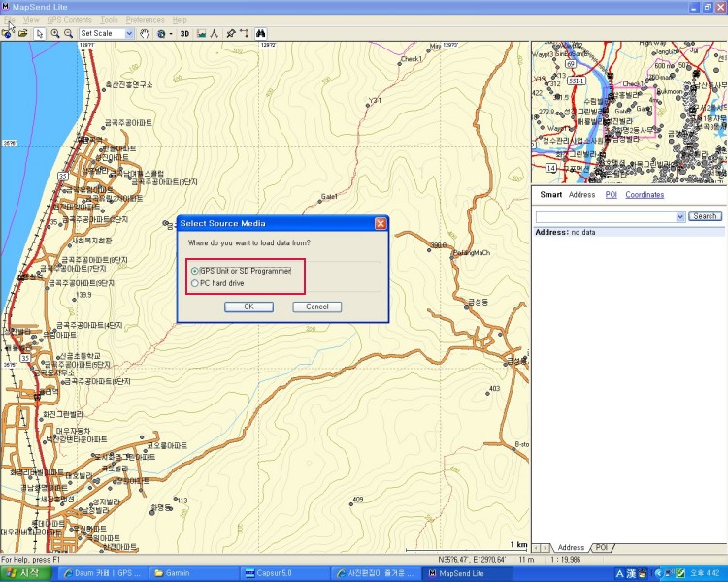Viewport: 728px width, 582px height.
Task: Switch to Capsun5.0 taskbar item
Action: [x=284, y=573]
